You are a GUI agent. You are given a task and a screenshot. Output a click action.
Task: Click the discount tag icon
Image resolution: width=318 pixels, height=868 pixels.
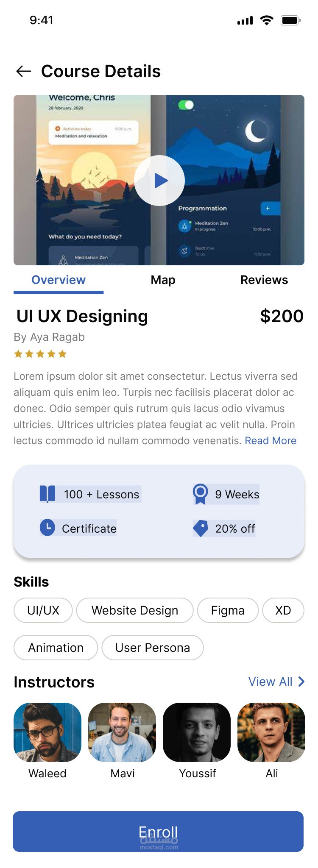pyautogui.click(x=200, y=528)
